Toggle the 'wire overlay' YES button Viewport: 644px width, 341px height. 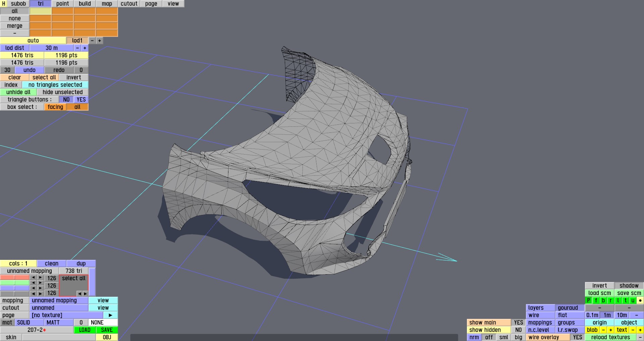[578, 337]
